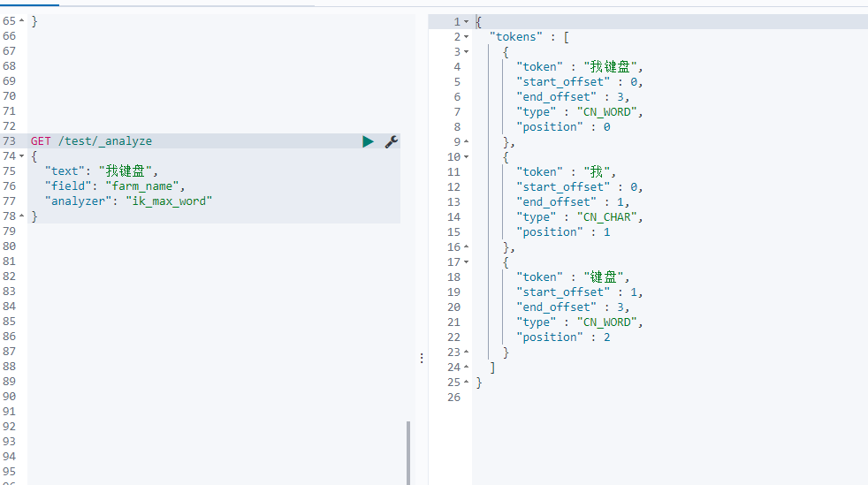Run the GET /test/_analyze request

pos(368,141)
